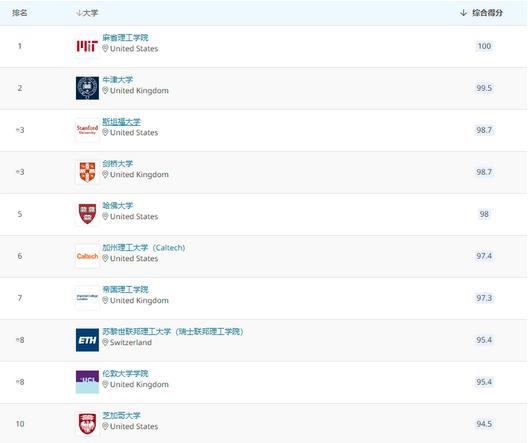Click the score 97.3 value
This screenshot has width=528, height=443.
click(484, 298)
